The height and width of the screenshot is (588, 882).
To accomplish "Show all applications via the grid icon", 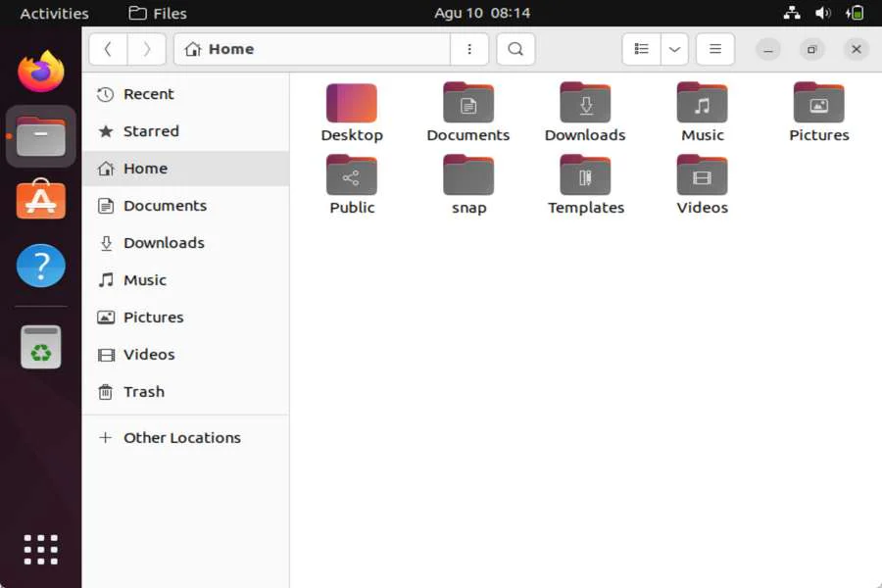I will [x=40, y=549].
